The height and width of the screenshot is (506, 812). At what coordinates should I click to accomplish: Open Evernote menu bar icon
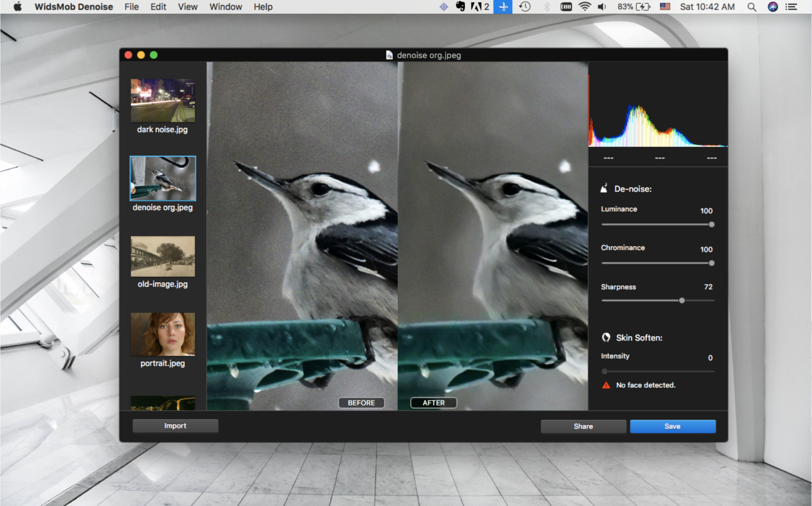(461, 7)
